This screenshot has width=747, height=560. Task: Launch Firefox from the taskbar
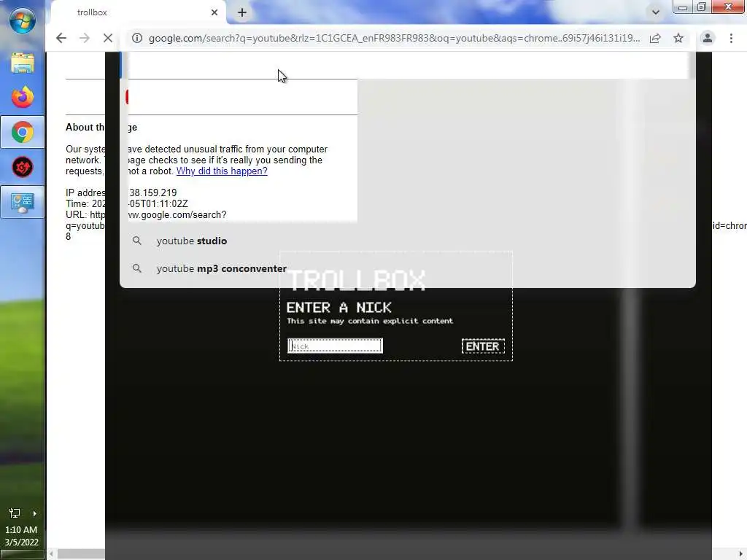23,97
